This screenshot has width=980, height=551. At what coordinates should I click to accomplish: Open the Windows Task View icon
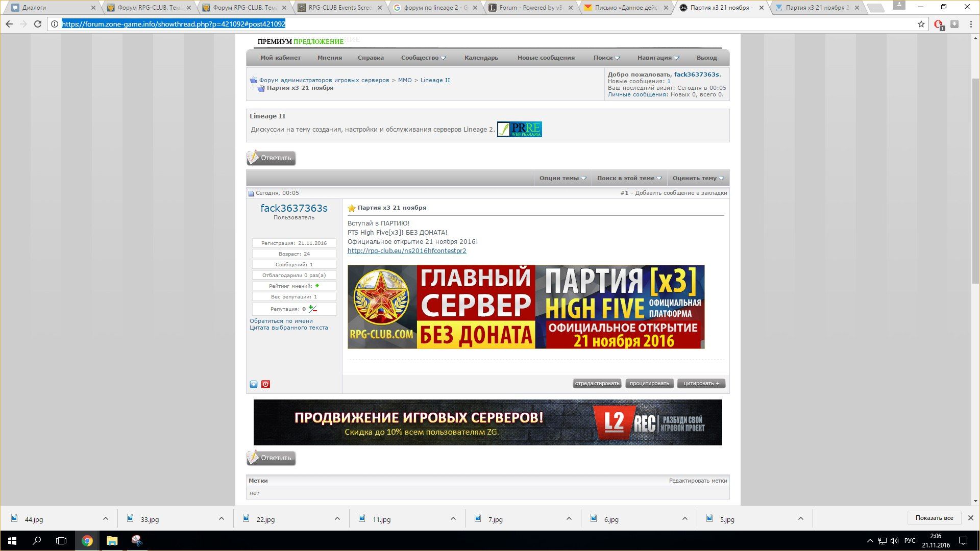point(61,541)
